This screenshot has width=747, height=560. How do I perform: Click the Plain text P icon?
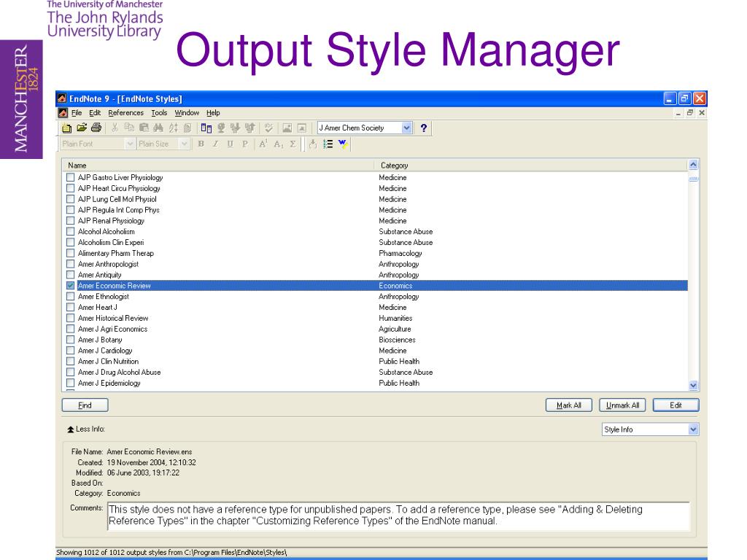tap(245, 144)
